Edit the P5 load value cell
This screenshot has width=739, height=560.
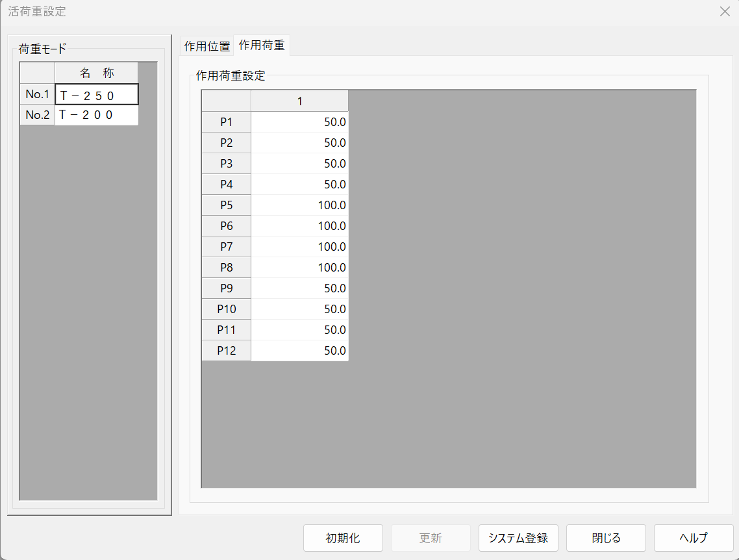299,205
